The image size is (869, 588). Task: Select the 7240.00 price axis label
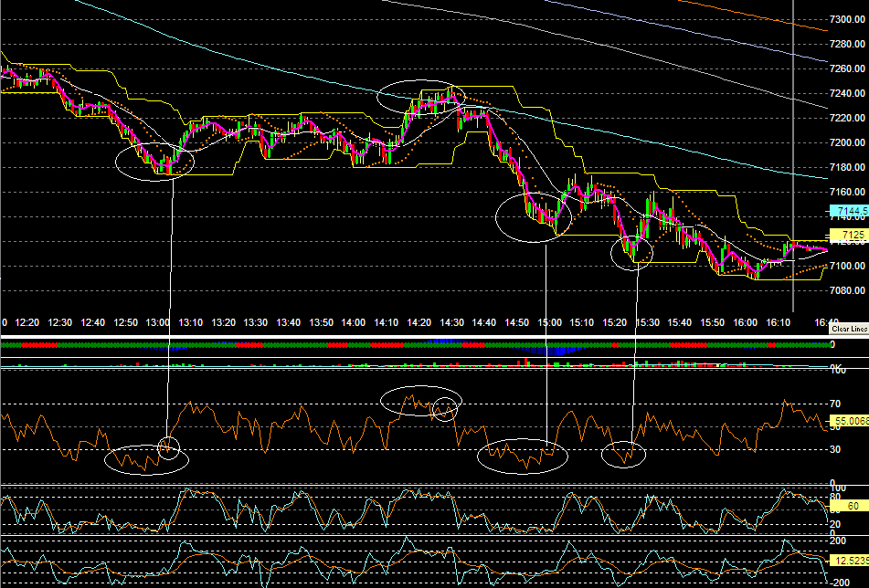(x=847, y=93)
